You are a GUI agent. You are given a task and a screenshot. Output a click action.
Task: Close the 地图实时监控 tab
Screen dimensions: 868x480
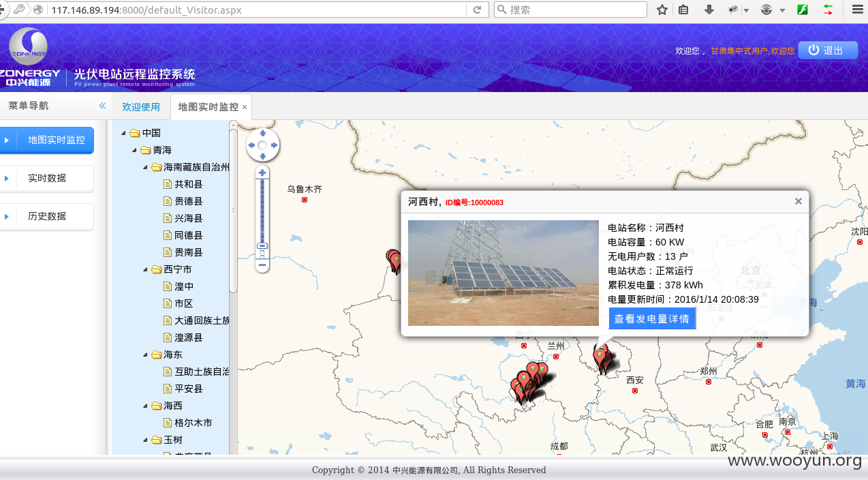point(245,107)
